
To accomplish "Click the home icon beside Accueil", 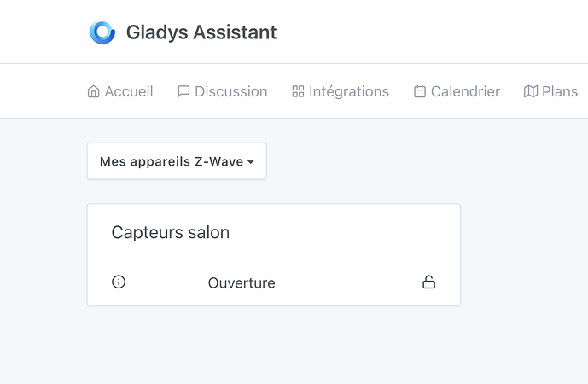I will pyautogui.click(x=94, y=91).
